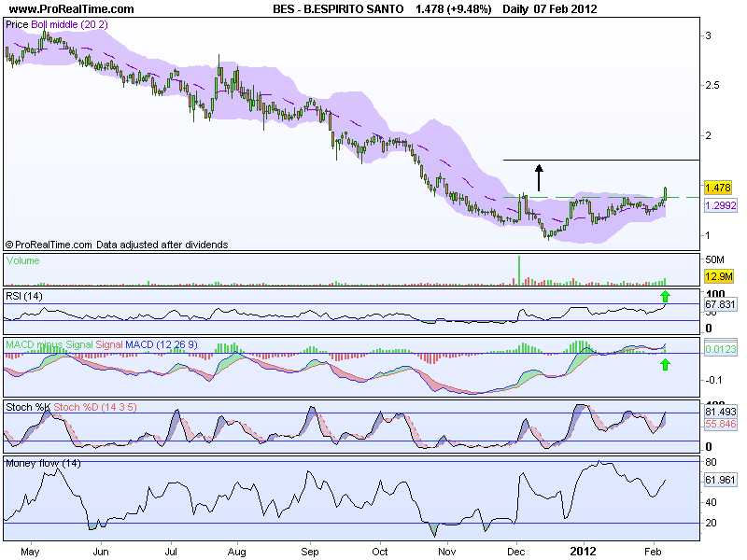Viewport: 747px width, 560px height.
Task: Select the BES - B.ESPIRITO SANTO title
Action: pyautogui.click(x=338, y=9)
